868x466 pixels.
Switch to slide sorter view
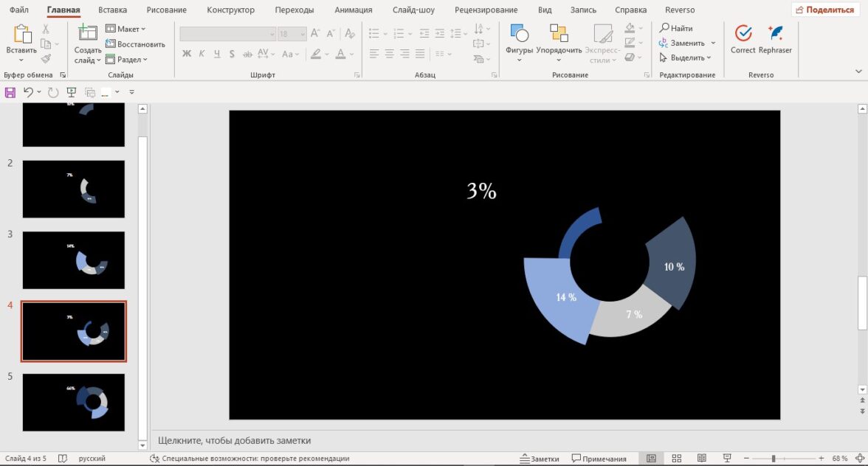click(x=677, y=459)
